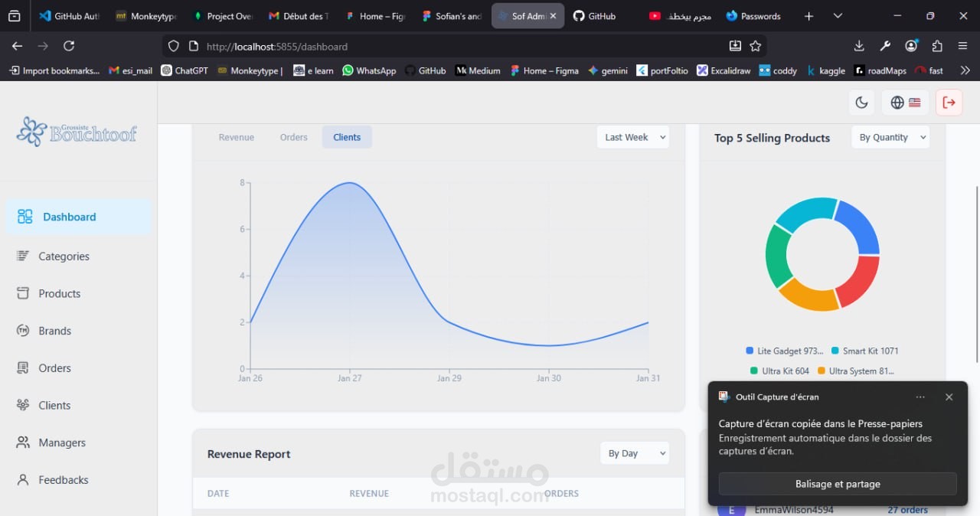
Task: Click the red donut chart segment
Action: click(861, 282)
